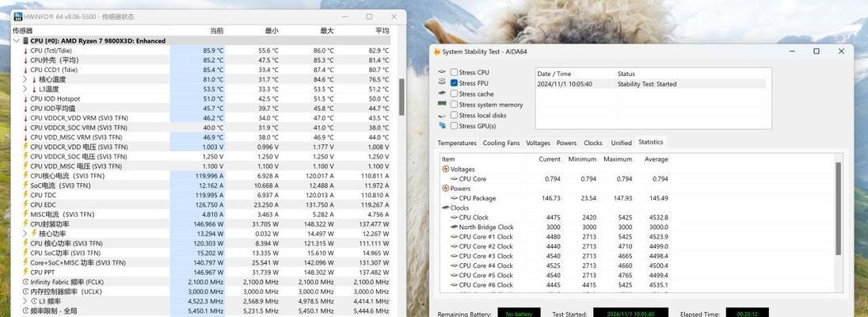This screenshot has width=868, height=317.
Task: Click the AIDA64 flame title bar icon
Action: (x=437, y=52)
